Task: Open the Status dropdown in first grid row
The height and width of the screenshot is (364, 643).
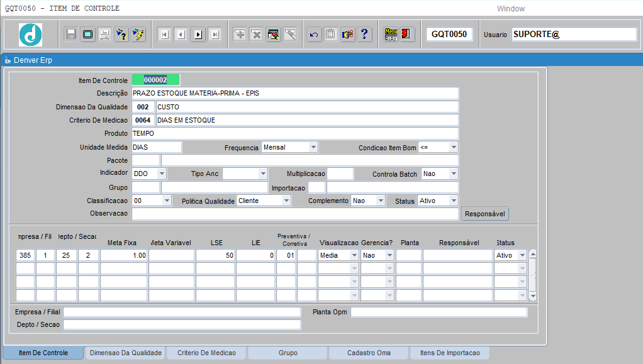Action: (522, 255)
